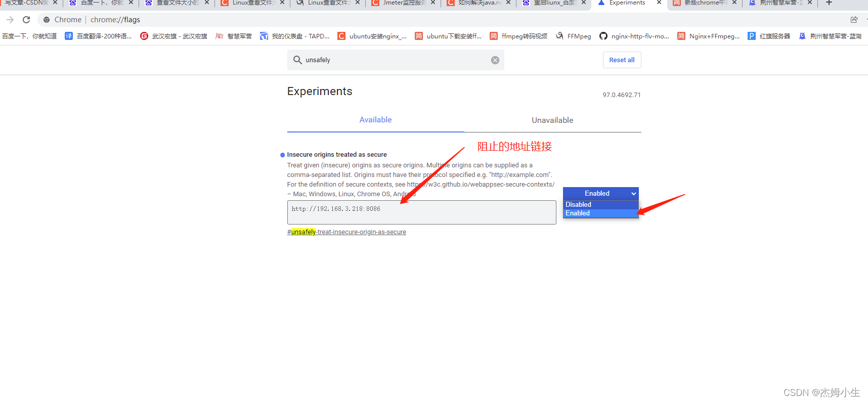868x402 pixels.
Task: Open 百度翻译 bookmark
Action: tap(98, 36)
